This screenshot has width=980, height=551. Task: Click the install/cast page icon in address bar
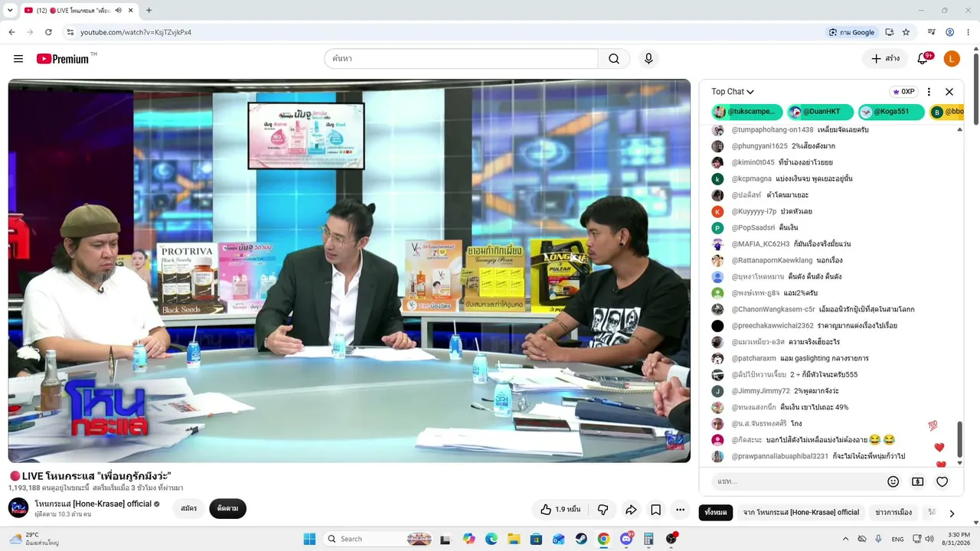[890, 32]
